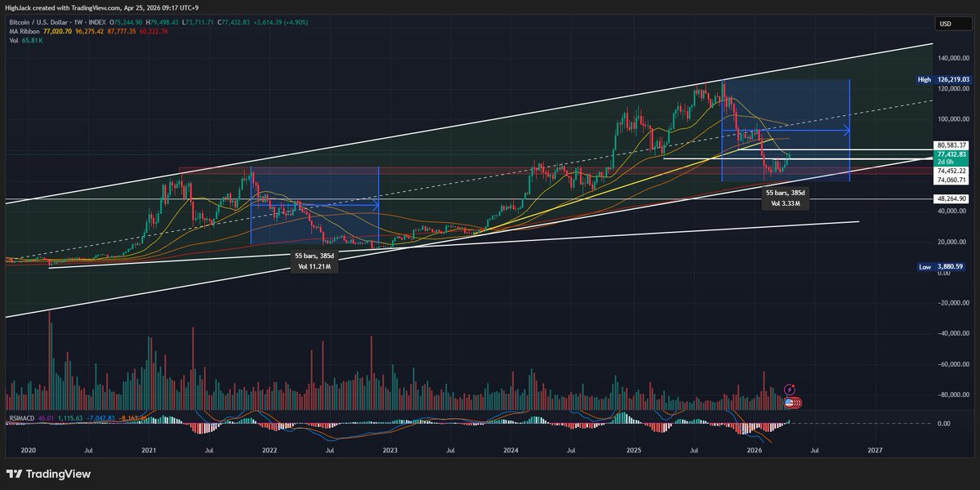Click the -80,000.00 price axis label
Screen dimensions: 980x490
coord(952,394)
